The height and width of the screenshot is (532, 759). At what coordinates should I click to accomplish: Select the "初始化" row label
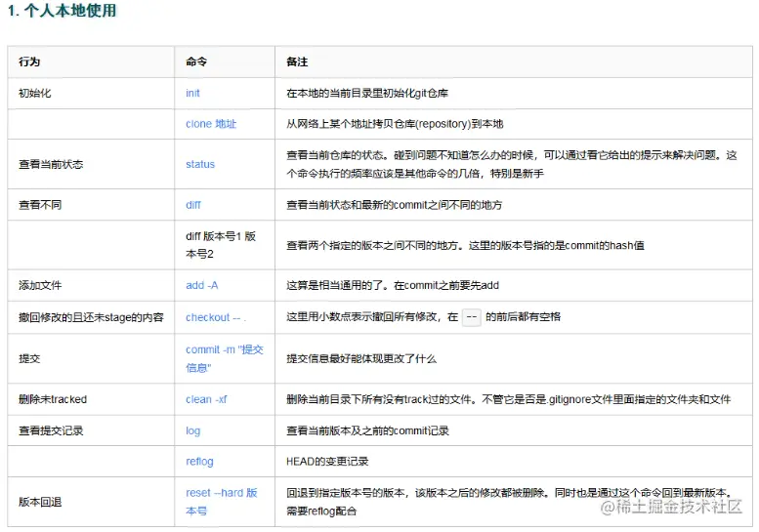coord(34,94)
